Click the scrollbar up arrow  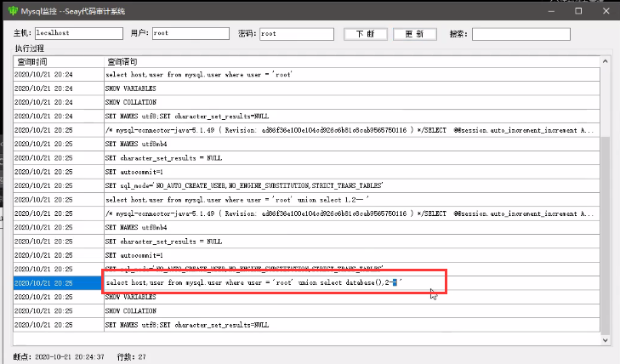(x=605, y=62)
